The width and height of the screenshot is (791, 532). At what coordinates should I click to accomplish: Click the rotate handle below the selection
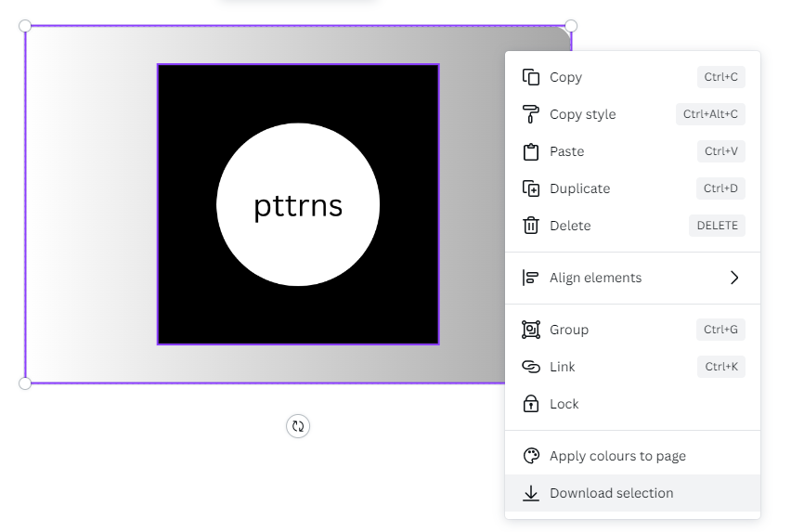tap(298, 426)
